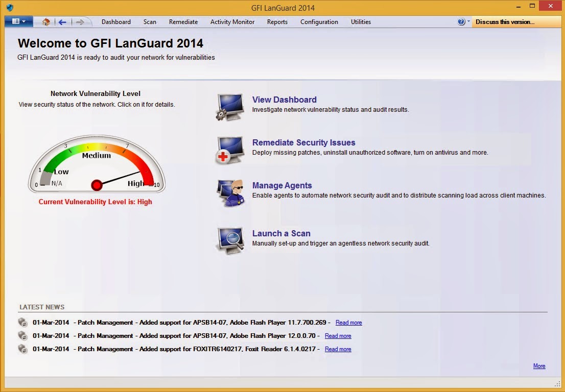Click the Manage Agents icon

coord(230,193)
